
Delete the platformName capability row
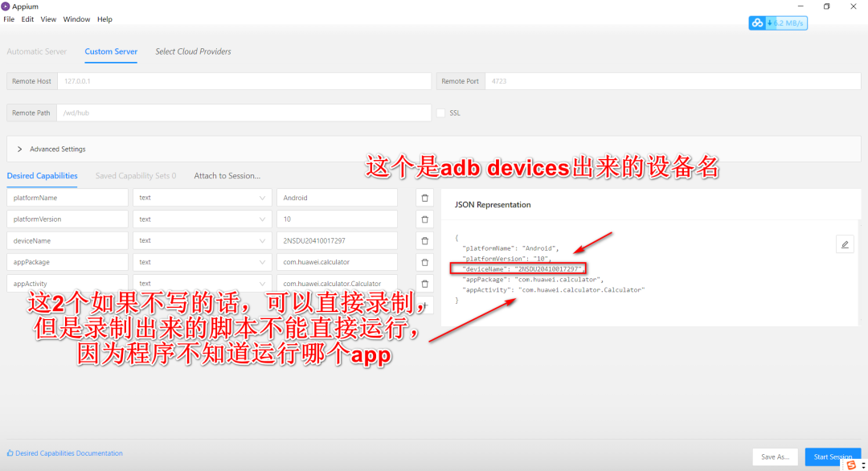[x=424, y=198]
